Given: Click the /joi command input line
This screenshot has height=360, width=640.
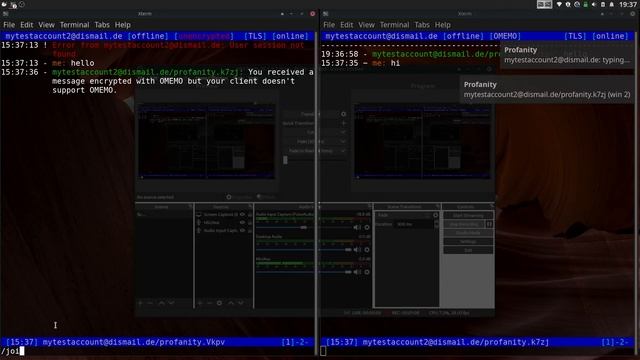Looking at the screenshot, I should click(158, 351).
